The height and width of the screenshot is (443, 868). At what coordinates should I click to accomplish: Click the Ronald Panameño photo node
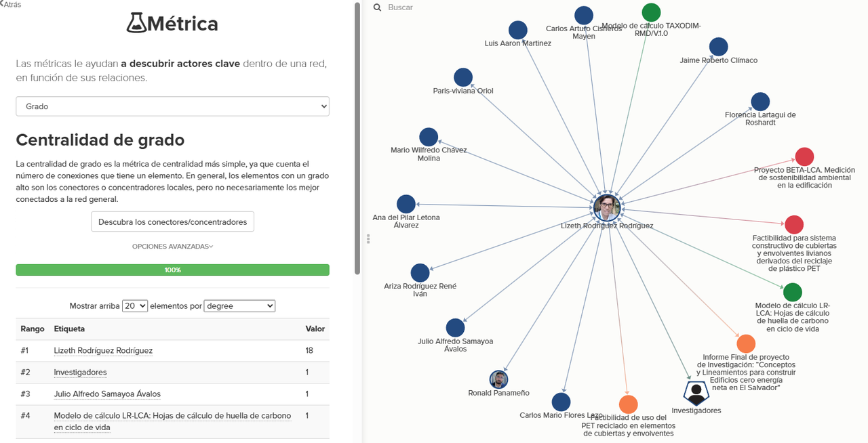click(x=498, y=379)
